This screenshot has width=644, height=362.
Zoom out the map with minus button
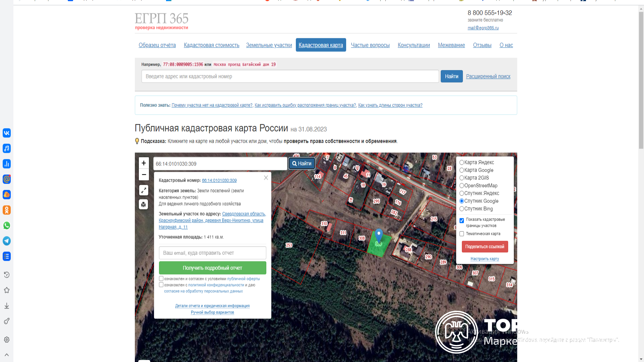tap(144, 175)
